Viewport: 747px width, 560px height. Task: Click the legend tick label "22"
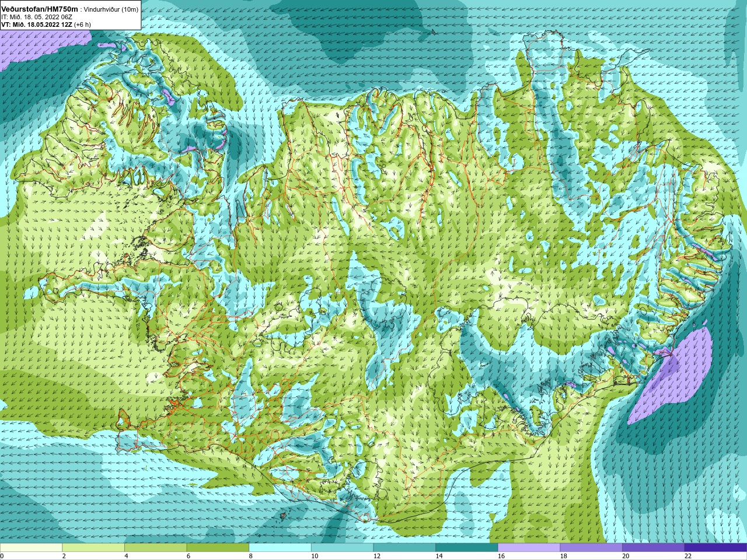(688, 556)
